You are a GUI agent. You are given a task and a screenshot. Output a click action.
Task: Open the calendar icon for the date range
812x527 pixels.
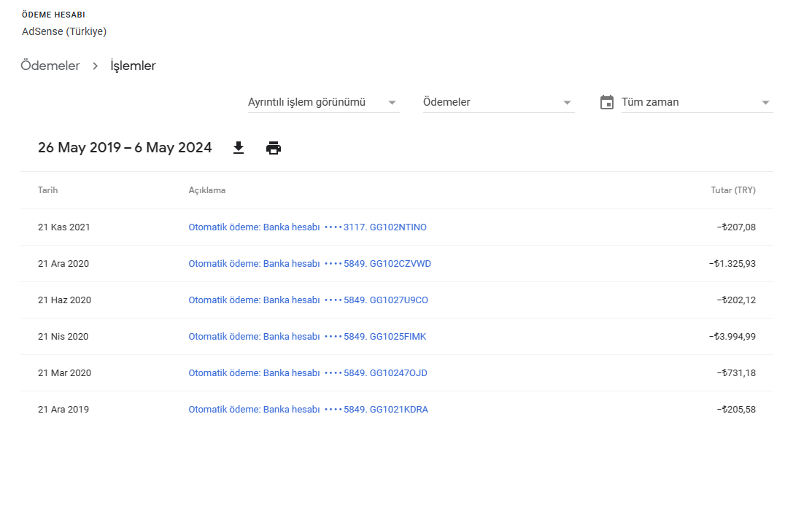click(607, 102)
